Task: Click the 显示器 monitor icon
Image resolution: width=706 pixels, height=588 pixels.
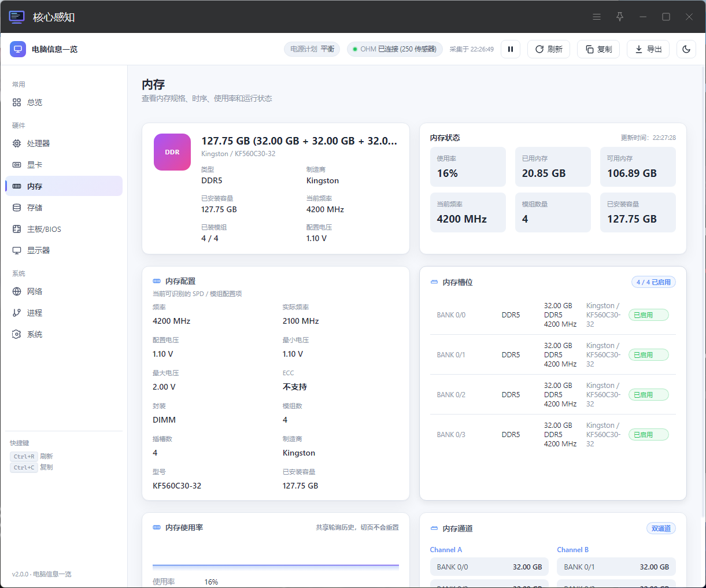Action: tap(17, 250)
